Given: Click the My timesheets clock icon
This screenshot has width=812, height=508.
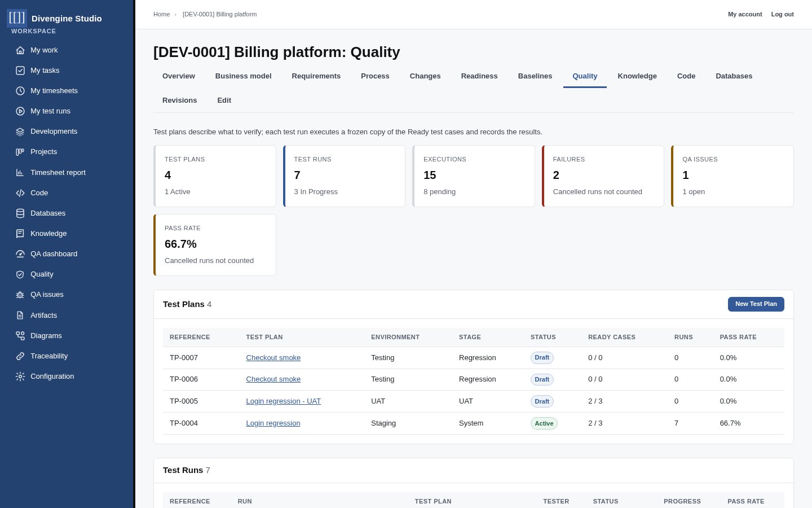Looking at the screenshot, I should pyautogui.click(x=20, y=91).
